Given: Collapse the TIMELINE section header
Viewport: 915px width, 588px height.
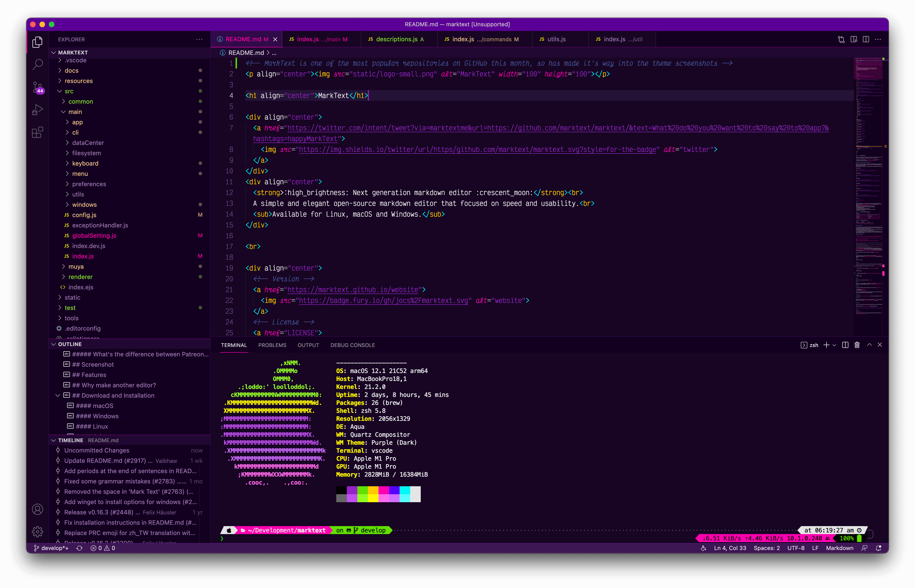Looking at the screenshot, I should (70, 440).
